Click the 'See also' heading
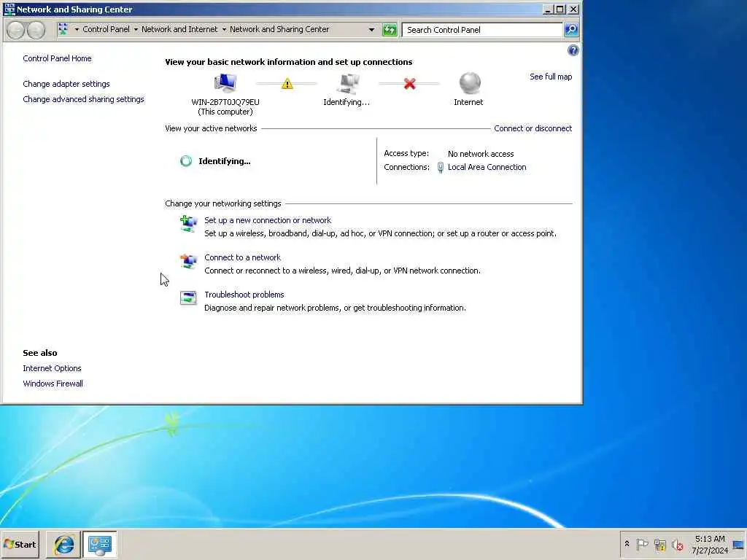Viewport: 747px width, 560px height. coord(40,353)
